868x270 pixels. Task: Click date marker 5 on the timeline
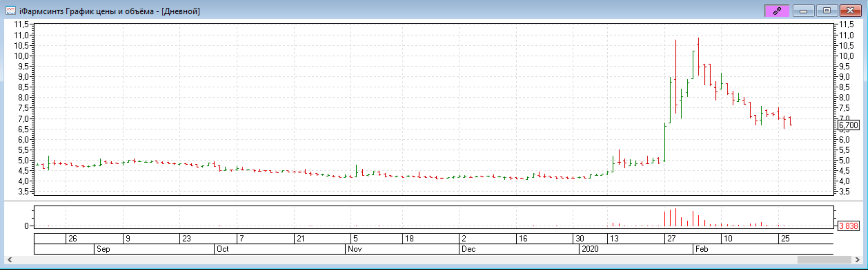(355, 239)
